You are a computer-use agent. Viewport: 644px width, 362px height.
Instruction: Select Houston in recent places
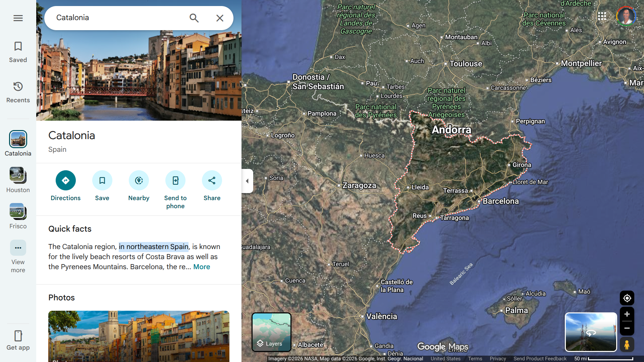click(x=18, y=175)
